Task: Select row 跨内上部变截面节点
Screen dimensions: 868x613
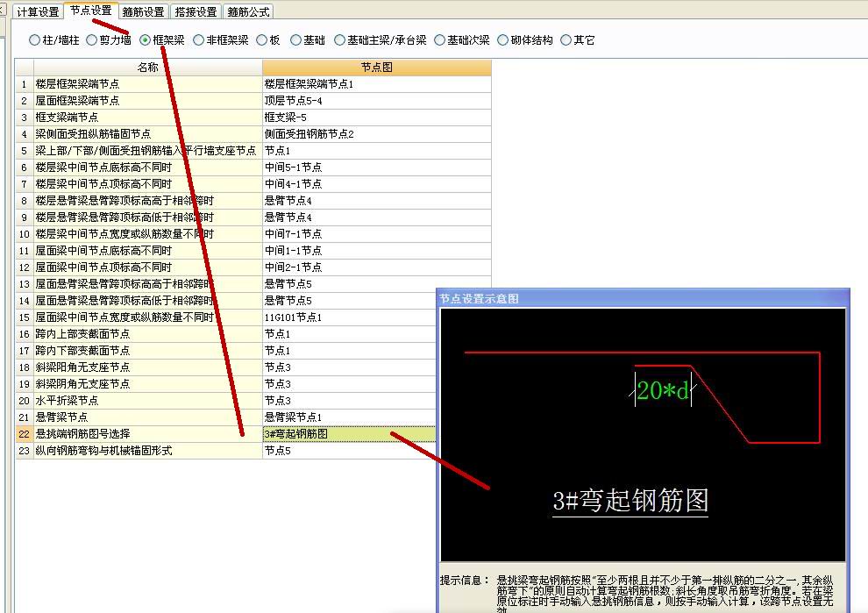Action: [148, 334]
